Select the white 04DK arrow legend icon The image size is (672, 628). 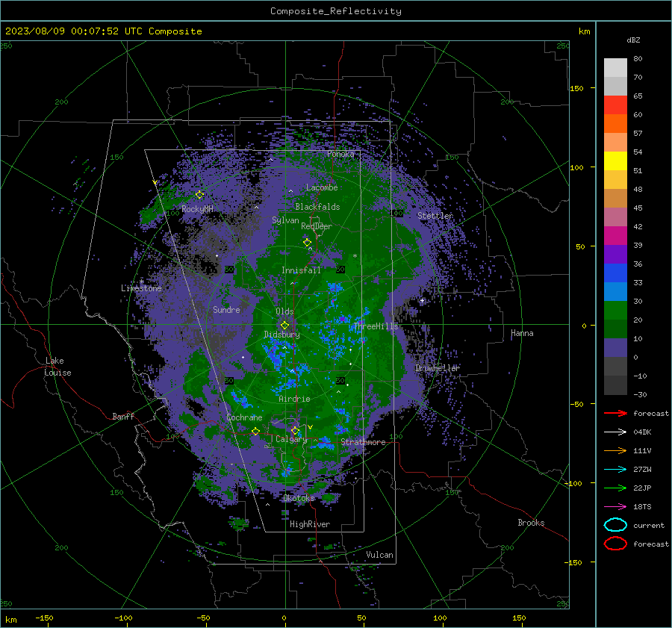[615, 432]
